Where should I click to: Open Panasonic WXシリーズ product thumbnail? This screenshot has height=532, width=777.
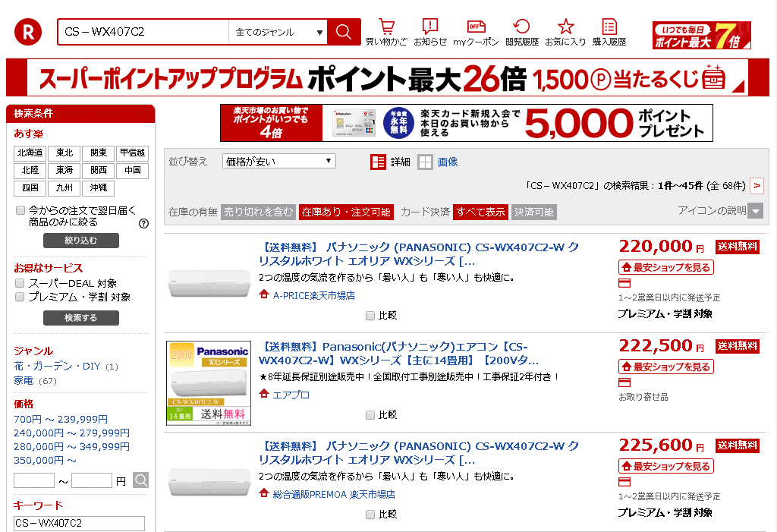coord(209,383)
